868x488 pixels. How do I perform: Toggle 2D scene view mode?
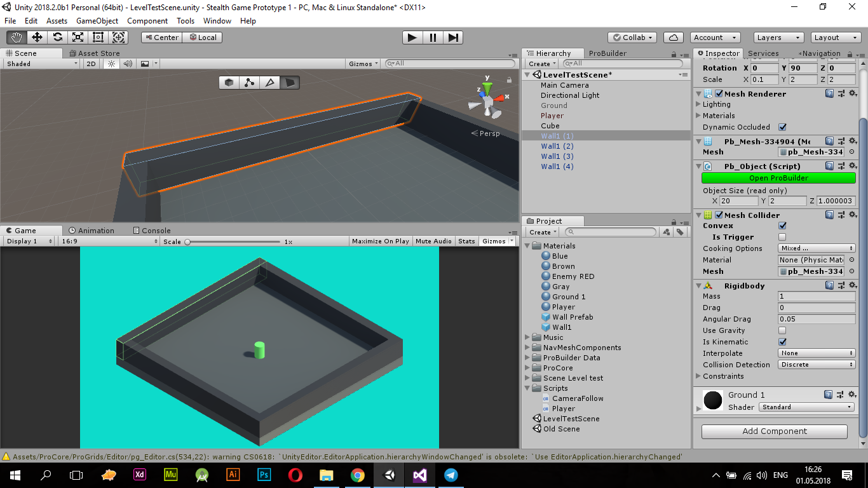click(92, 64)
